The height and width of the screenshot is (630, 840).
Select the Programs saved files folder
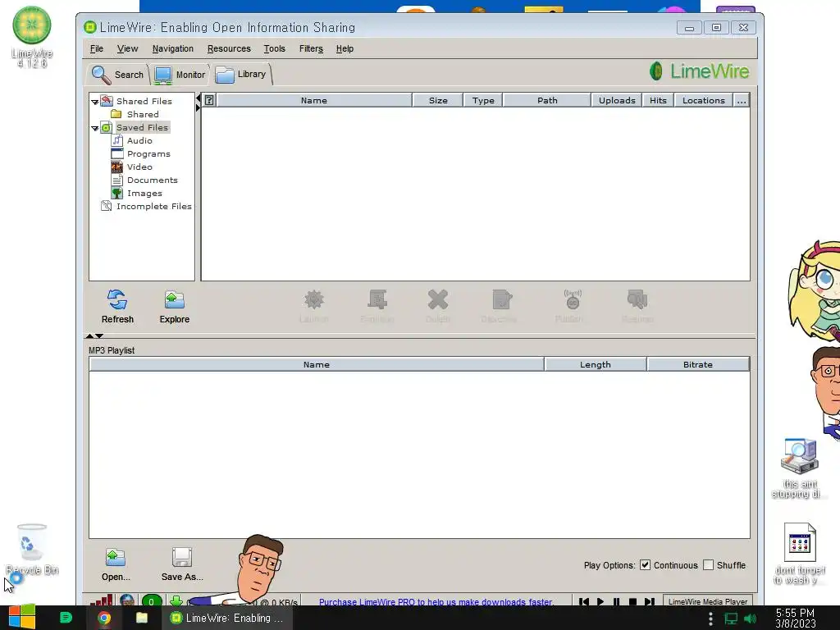[x=140, y=153]
